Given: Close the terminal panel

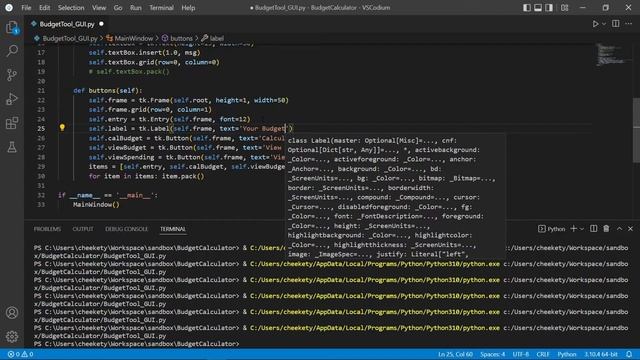Looking at the screenshot, I should click(x=630, y=229).
